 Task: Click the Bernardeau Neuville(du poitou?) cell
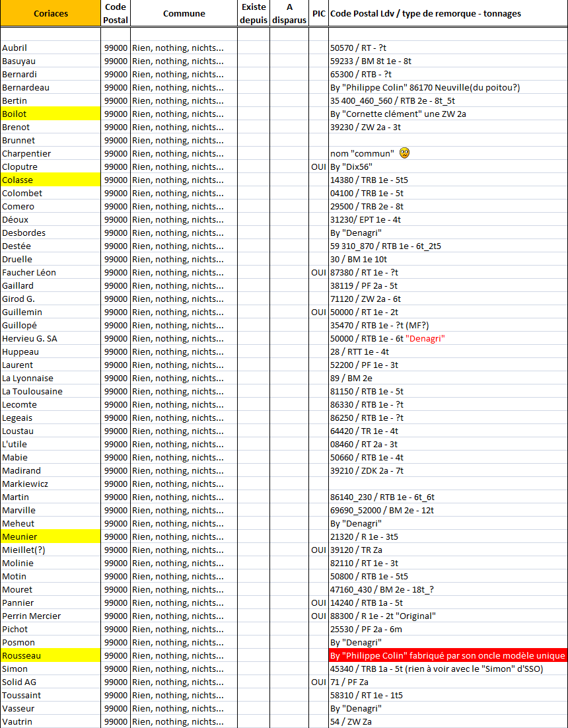(x=448, y=87)
